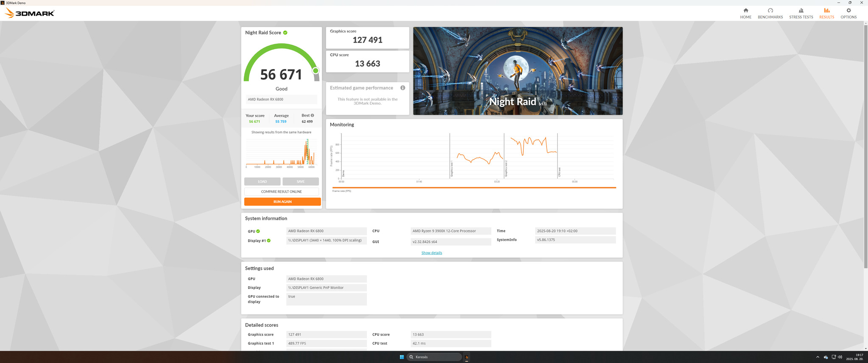Viewport: 868px width, 363px height.
Task: Open the volume icon in the system tray
Action: tap(840, 357)
